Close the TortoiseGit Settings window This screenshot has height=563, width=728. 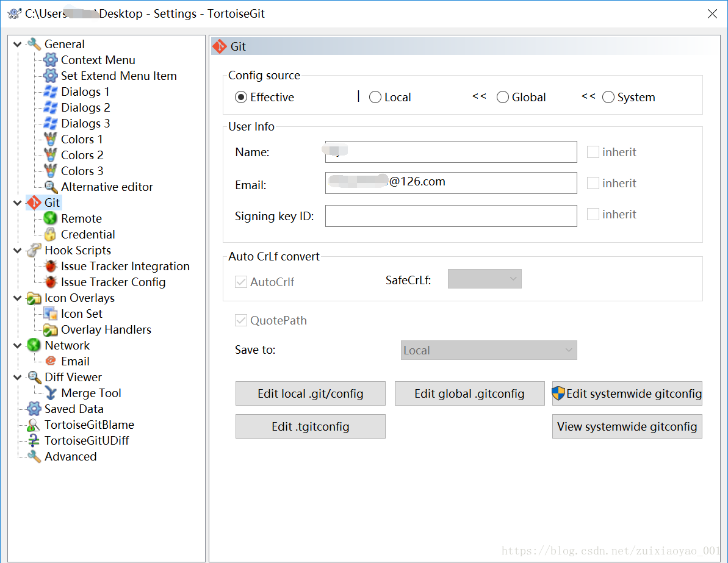click(x=712, y=14)
